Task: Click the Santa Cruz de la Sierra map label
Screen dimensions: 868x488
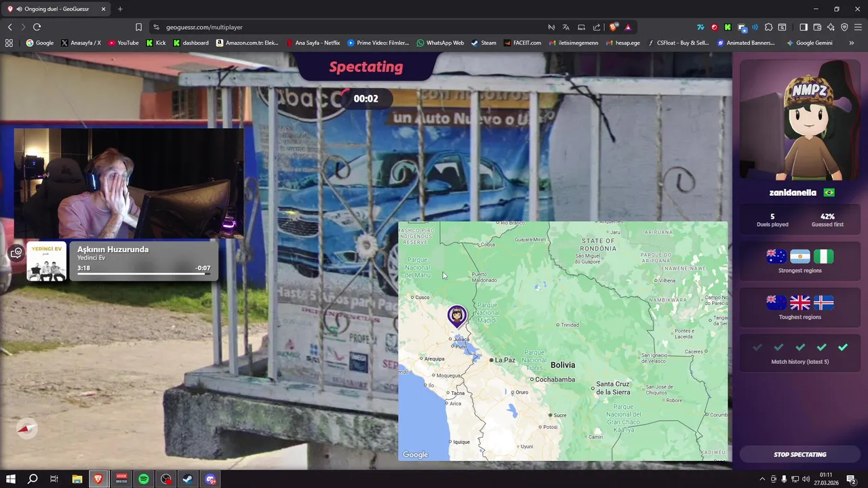Action: click(612, 388)
